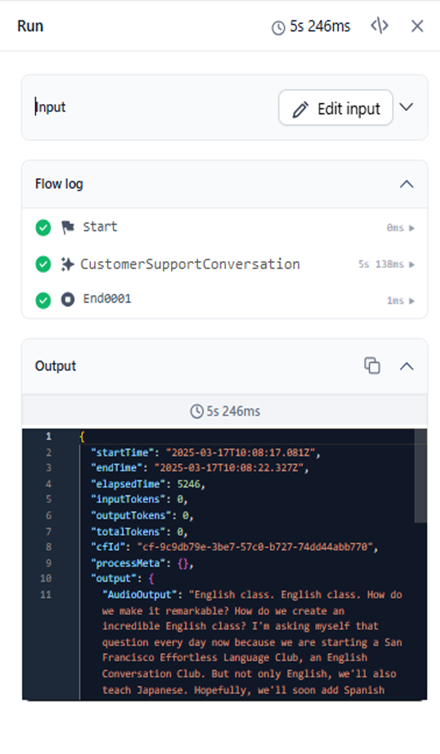Close the Run panel
The image size is (440, 754).
click(x=417, y=26)
